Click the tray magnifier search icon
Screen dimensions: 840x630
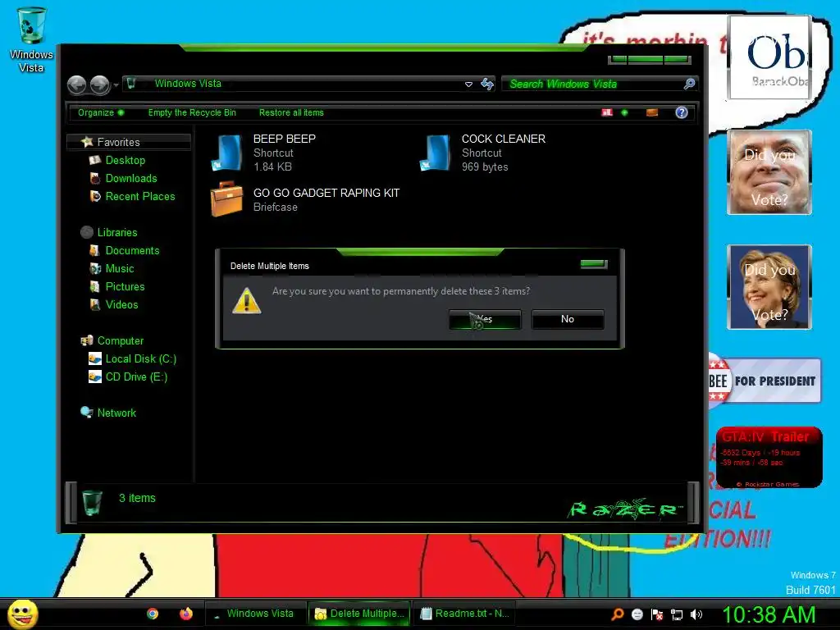click(x=617, y=614)
